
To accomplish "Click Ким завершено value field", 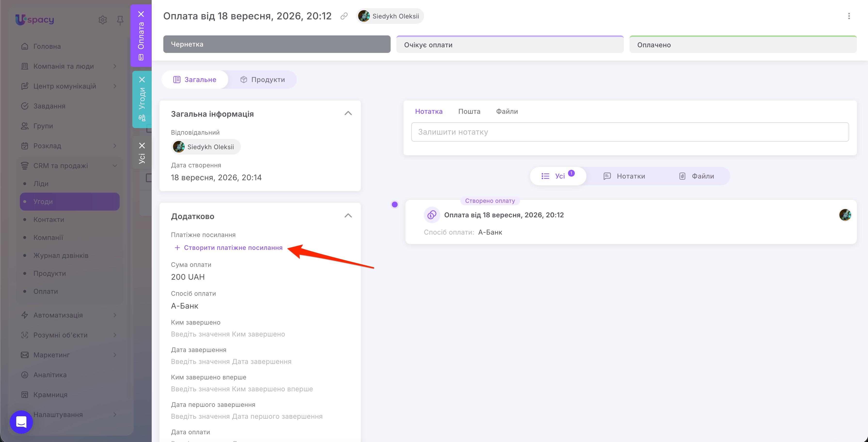I will pyautogui.click(x=228, y=334).
